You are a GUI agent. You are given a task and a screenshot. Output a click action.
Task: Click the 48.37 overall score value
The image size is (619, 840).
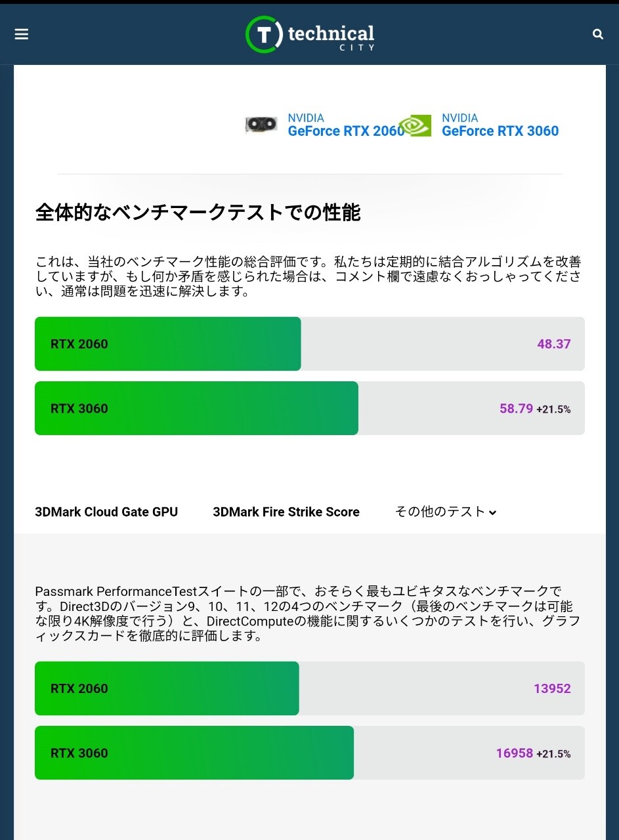[x=554, y=344]
